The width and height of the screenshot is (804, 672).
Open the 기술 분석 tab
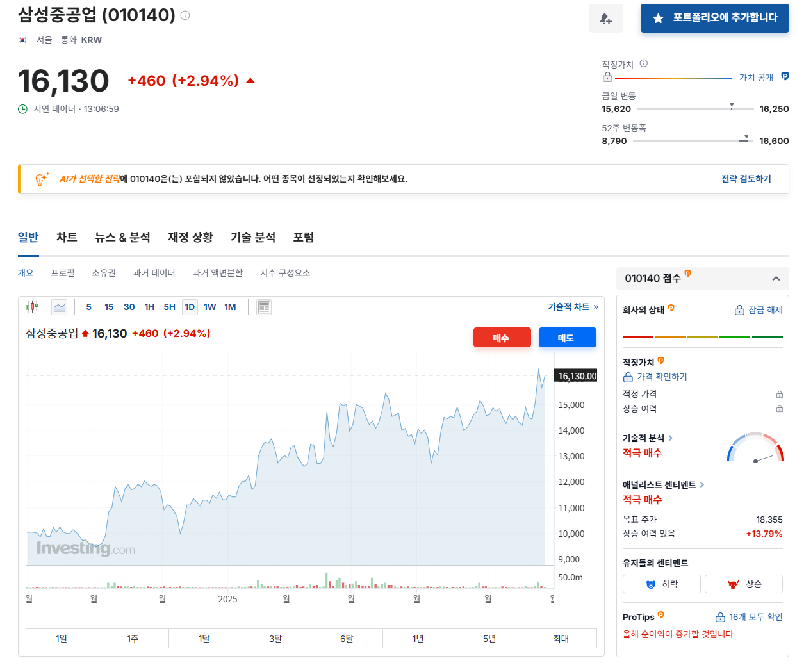[x=253, y=237]
